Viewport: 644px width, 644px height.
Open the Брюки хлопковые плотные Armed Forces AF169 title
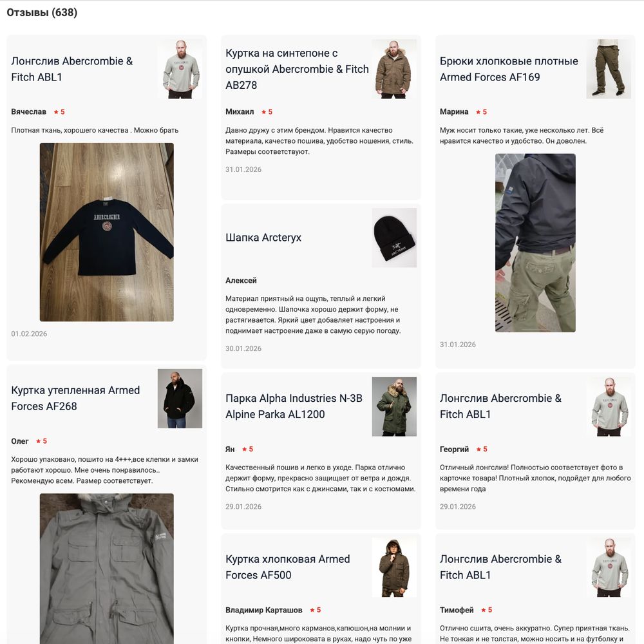509,69
